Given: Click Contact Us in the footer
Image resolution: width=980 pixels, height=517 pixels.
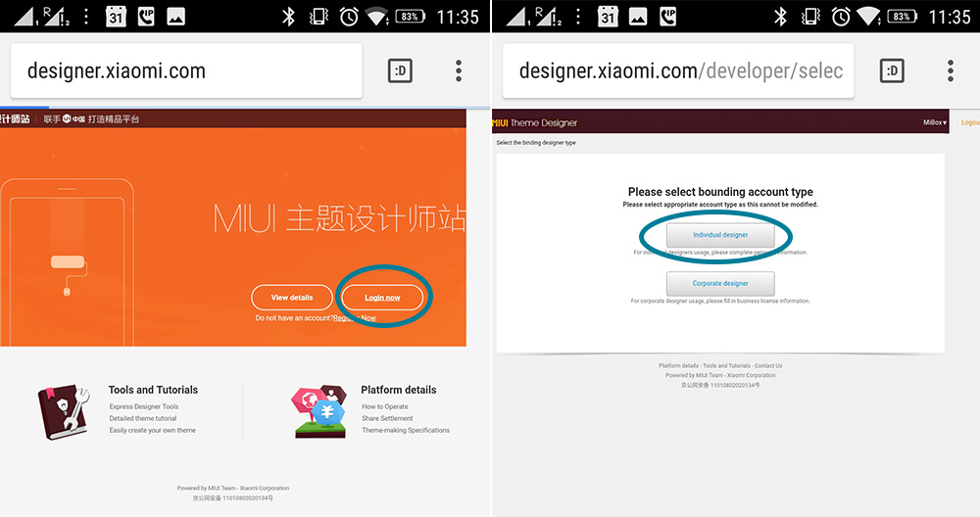Looking at the screenshot, I should [768, 365].
